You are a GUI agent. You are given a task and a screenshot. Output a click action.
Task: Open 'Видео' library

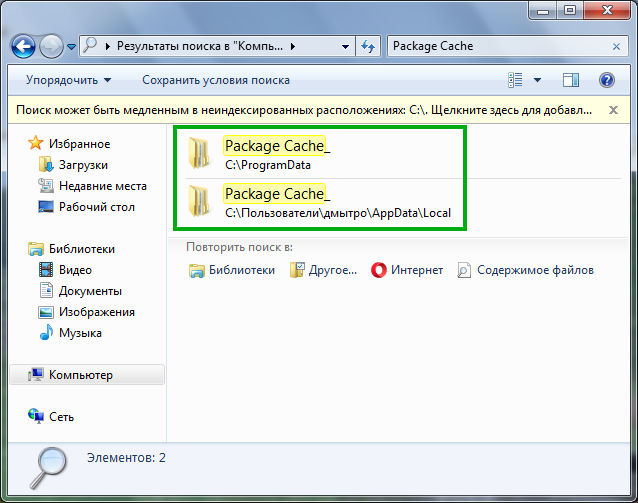coord(75,270)
